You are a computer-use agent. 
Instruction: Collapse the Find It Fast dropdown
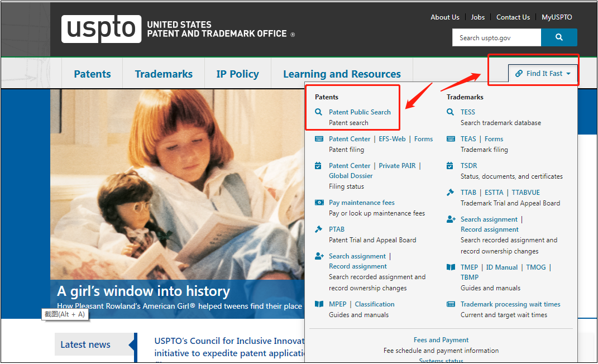[x=543, y=74]
